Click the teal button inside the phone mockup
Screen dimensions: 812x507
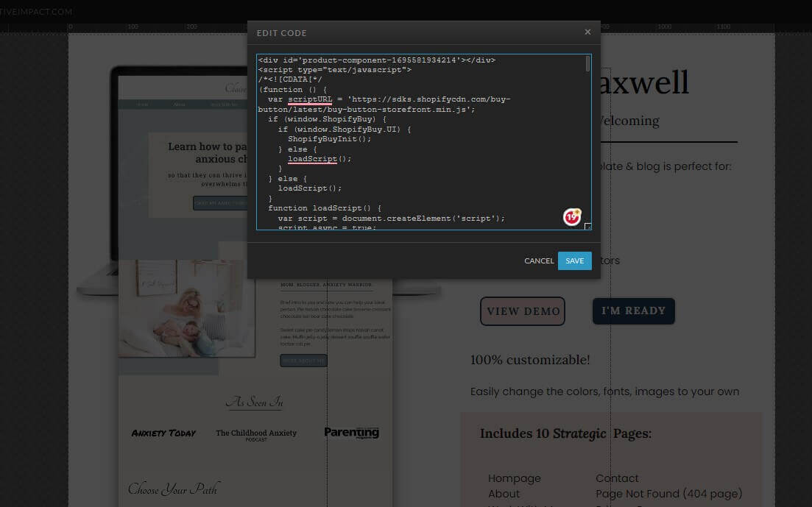(303, 361)
